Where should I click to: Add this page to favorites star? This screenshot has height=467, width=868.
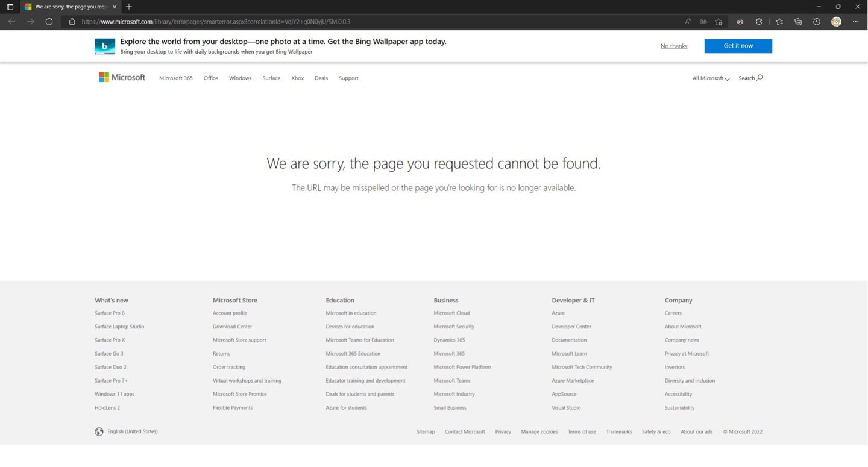point(719,22)
